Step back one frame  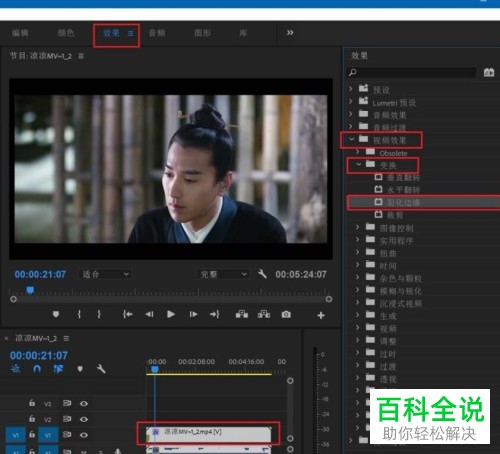click(x=149, y=314)
